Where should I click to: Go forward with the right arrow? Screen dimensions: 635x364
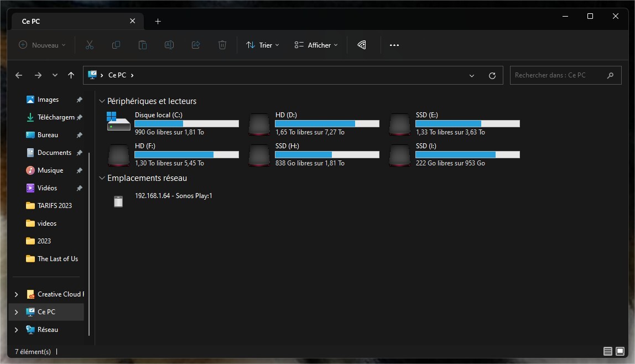[38, 75]
